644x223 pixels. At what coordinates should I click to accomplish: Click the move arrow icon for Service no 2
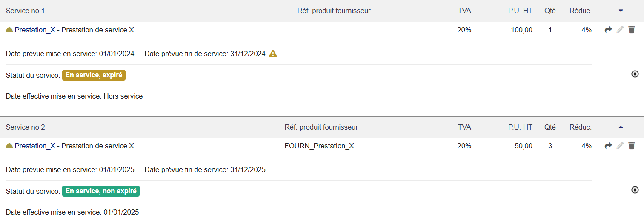pos(608,146)
